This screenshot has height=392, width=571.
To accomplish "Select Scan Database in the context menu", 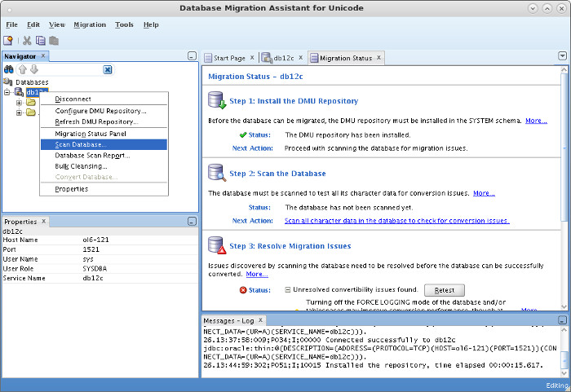I will [x=104, y=144].
